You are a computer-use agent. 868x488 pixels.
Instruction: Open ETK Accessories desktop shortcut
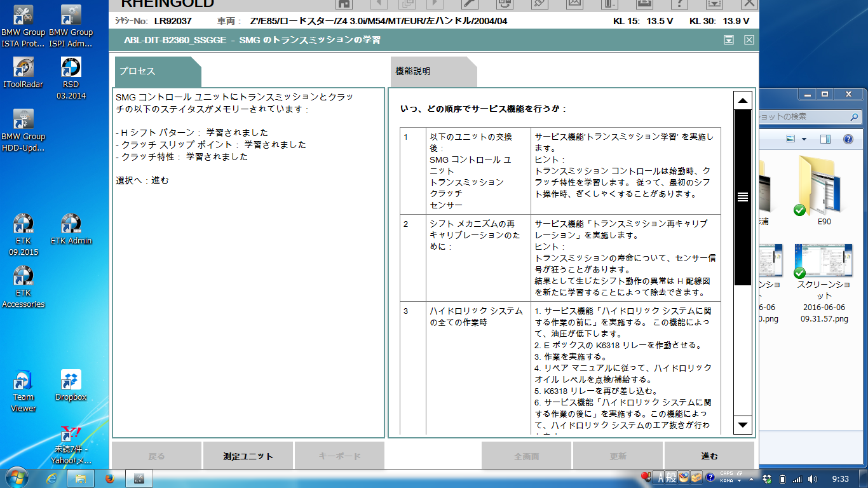pyautogui.click(x=24, y=287)
